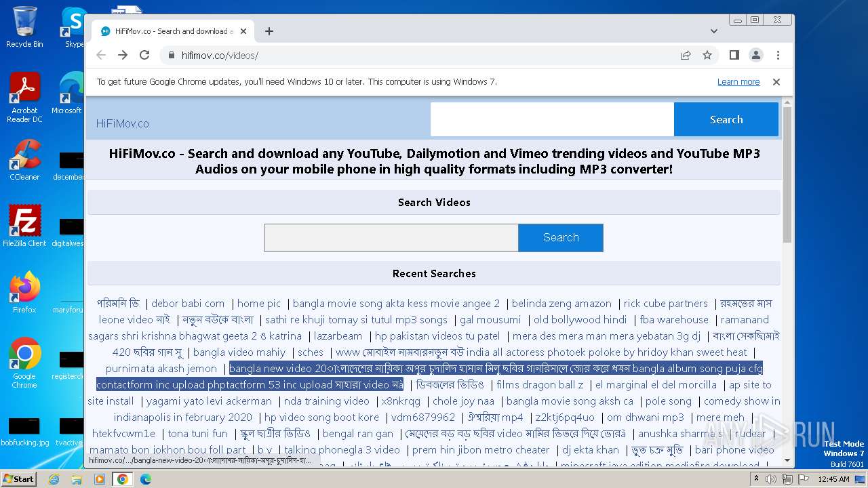This screenshot has height=488, width=868.
Task: Open 'rick cube partners' search link
Action: point(665,304)
